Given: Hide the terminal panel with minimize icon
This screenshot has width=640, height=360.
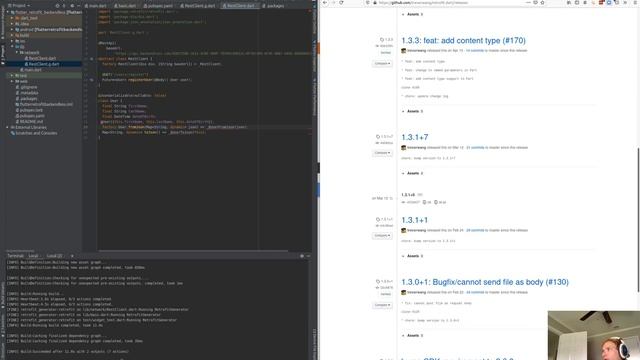Looking at the screenshot, I should click(x=308, y=256).
